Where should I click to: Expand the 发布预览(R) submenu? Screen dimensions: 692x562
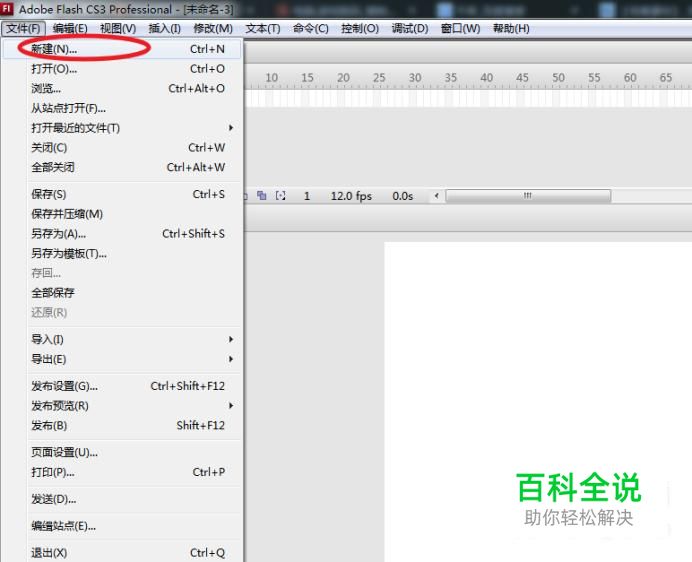[122, 406]
